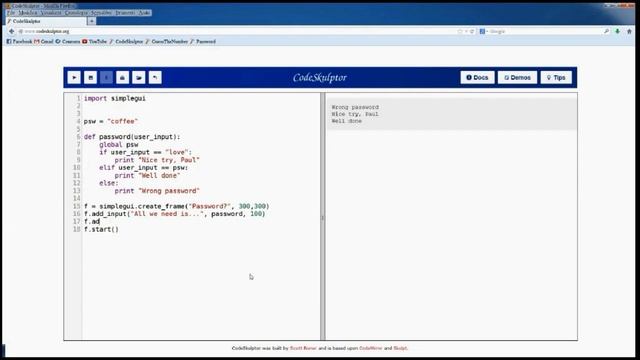640x360 pixels.
Task: Open the Tips panel
Action: coord(556,78)
